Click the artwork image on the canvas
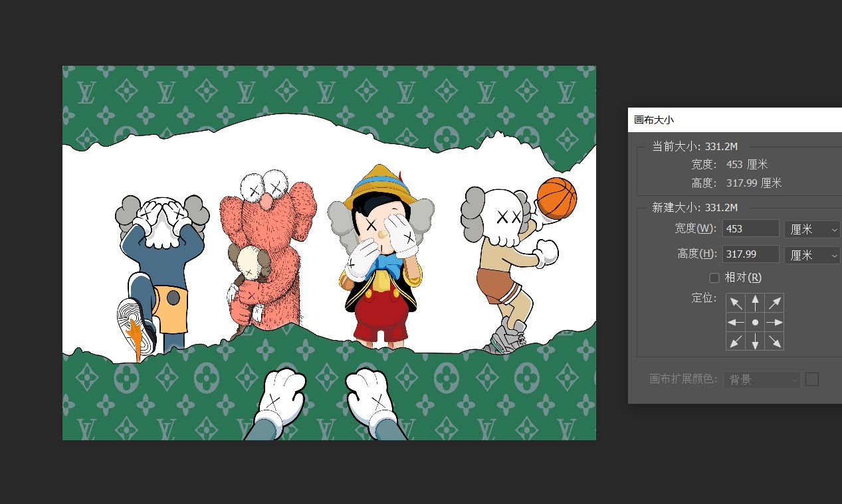 tap(329, 253)
